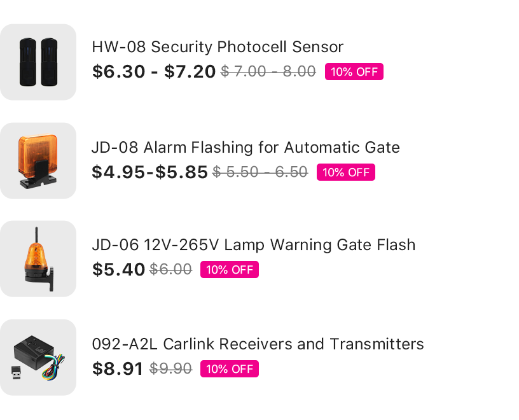Click the struck-through $5.50 - 6.50 price
This screenshot has height=420, width=519.
pos(260,172)
